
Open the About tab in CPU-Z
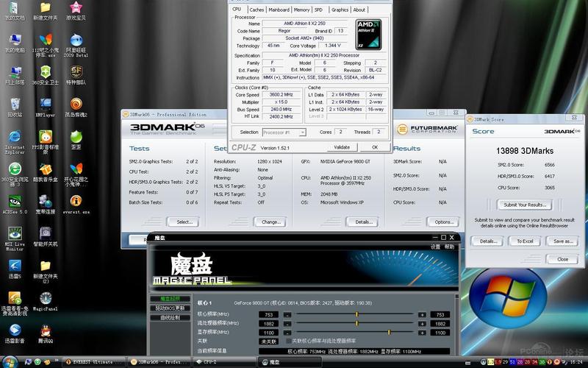click(x=359, y=10)
